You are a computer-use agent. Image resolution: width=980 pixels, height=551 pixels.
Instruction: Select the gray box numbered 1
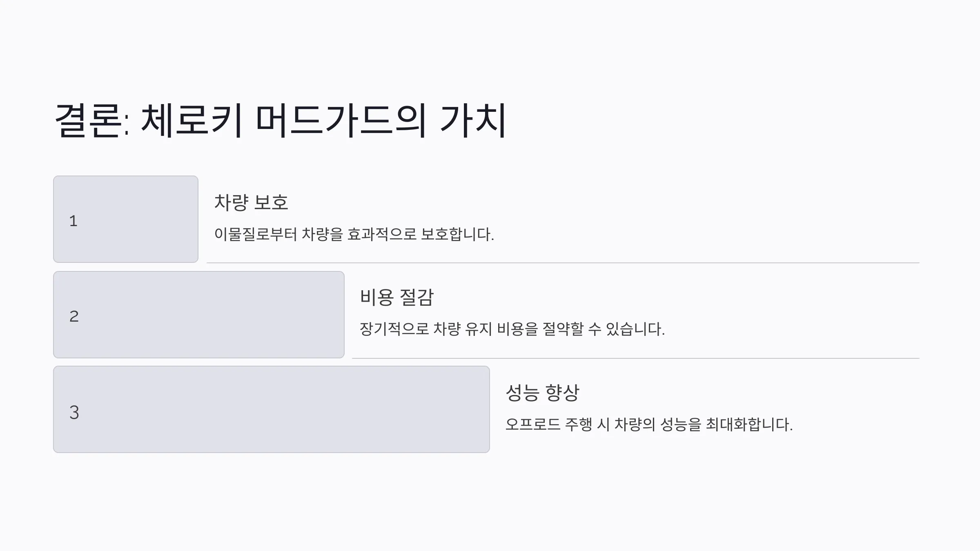126,219
